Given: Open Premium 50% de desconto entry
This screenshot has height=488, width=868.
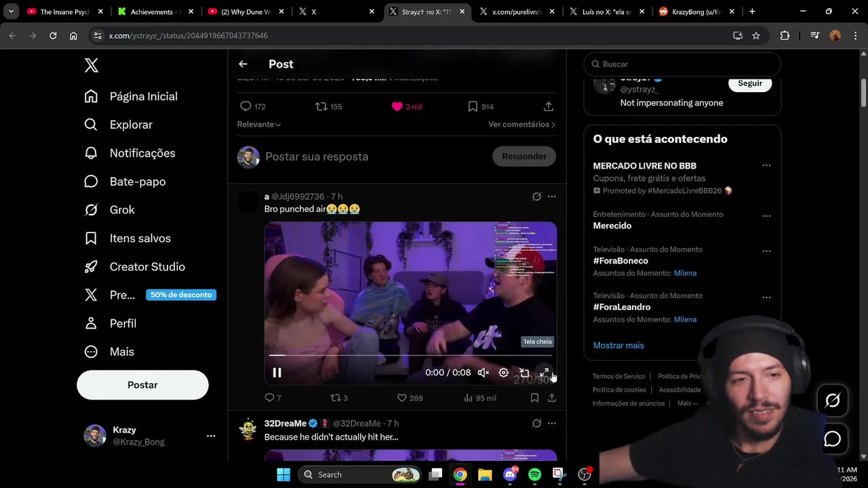Looking at the screenshot, I should 149,295.
